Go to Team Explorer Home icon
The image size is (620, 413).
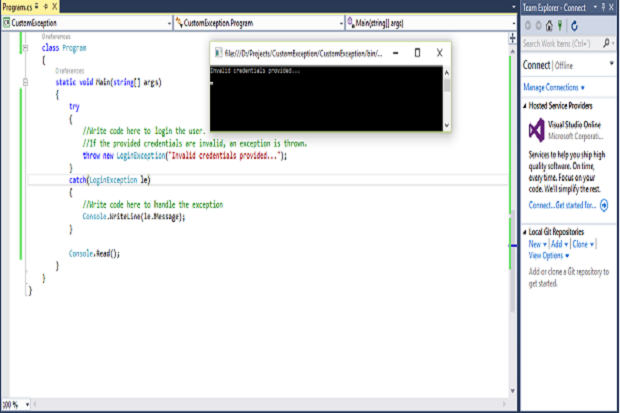point(549,26)
